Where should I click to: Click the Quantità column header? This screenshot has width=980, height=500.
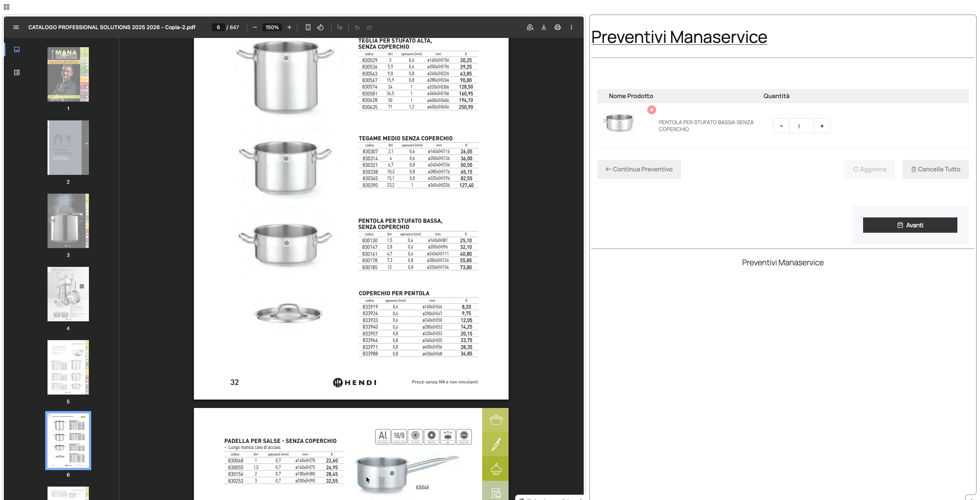coord(776,96)
